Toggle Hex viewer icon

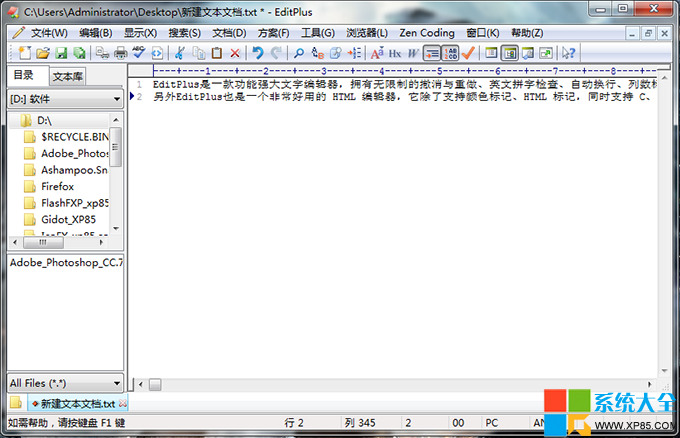(x=395, y=53)
